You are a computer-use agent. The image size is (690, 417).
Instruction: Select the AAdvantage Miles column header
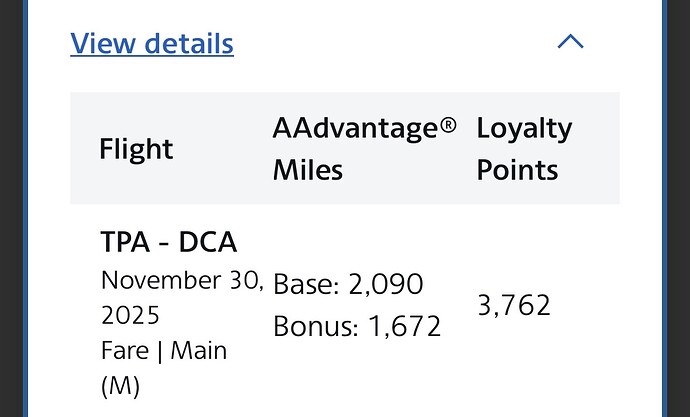(x=364, y=148)
